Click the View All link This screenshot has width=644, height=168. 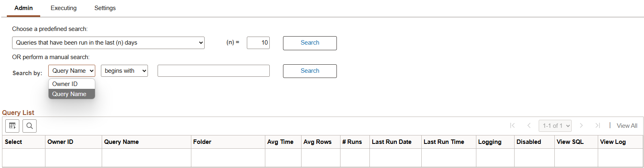627,126
